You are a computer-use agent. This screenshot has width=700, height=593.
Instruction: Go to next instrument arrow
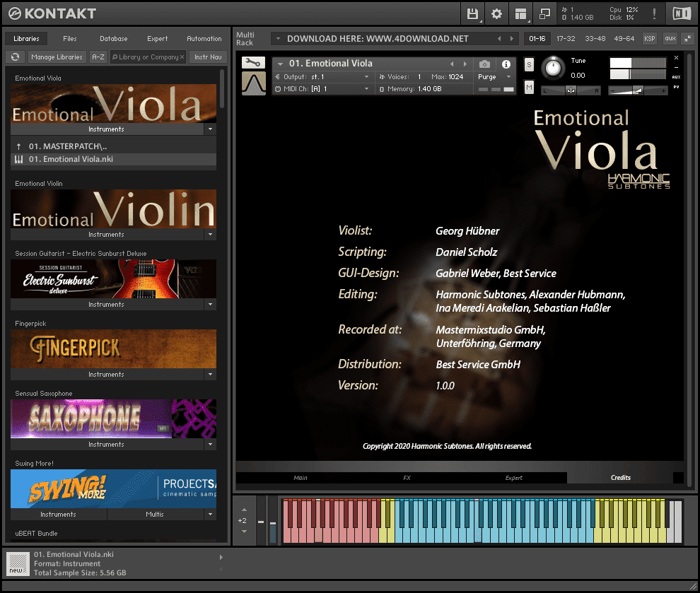click(x=465, y=64)
